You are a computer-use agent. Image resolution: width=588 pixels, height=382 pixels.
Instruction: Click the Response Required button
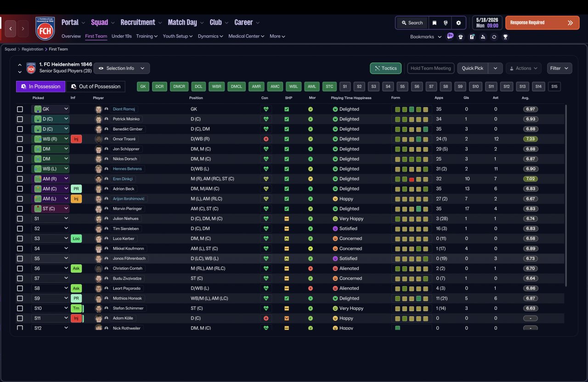click(x=543, y=23)
